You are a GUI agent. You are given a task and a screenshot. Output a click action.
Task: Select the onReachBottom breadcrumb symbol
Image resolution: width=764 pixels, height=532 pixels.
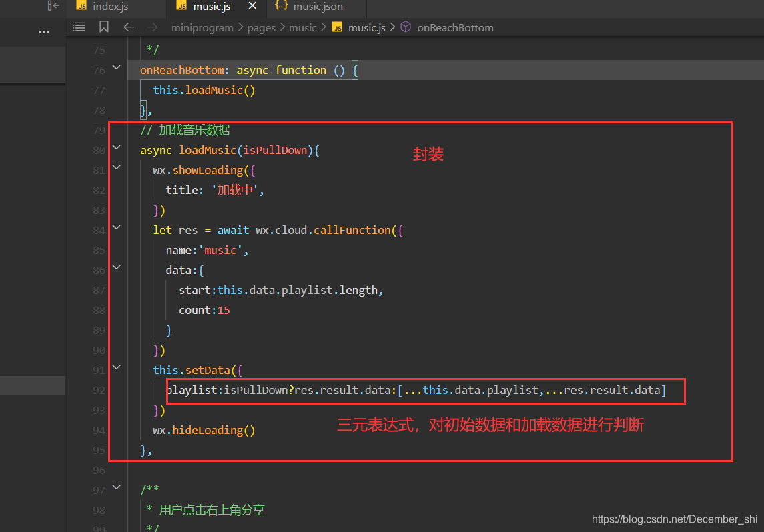coord(455,28)
